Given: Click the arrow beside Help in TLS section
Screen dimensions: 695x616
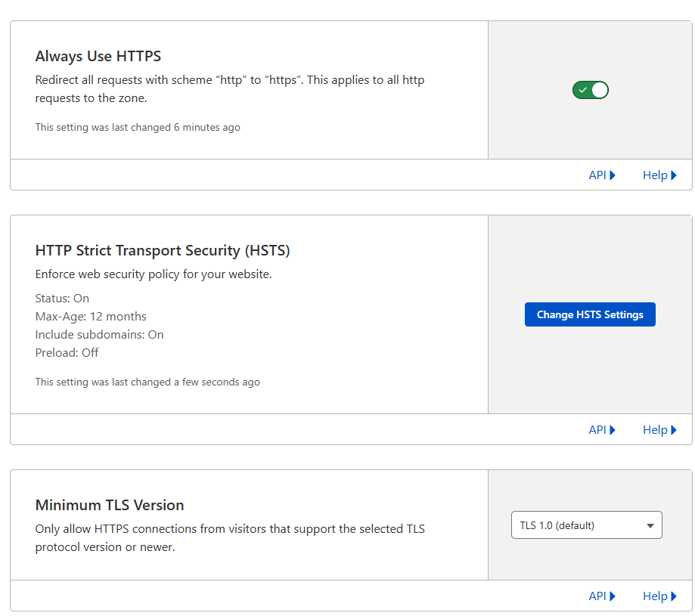Looking at the screenshot, I should [x=675, y=596].
